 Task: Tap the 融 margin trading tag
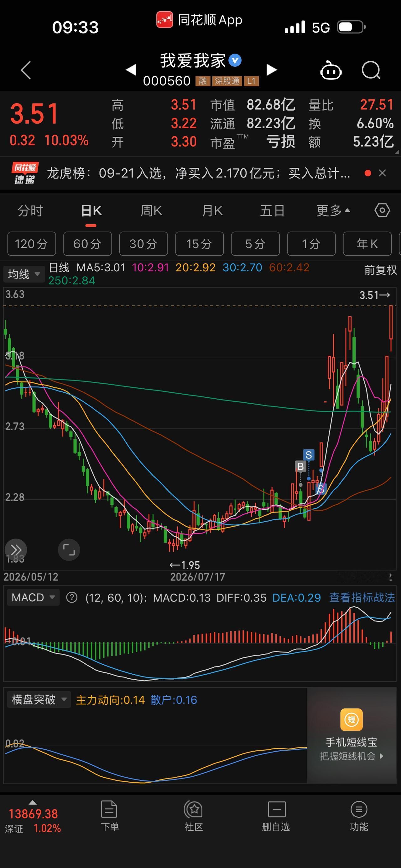203,81
